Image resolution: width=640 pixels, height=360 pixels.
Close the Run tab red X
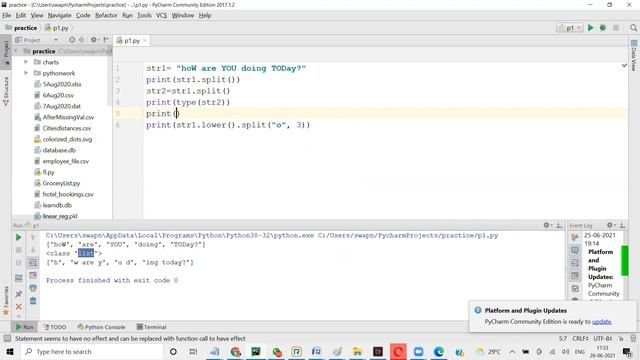(18, 307)
